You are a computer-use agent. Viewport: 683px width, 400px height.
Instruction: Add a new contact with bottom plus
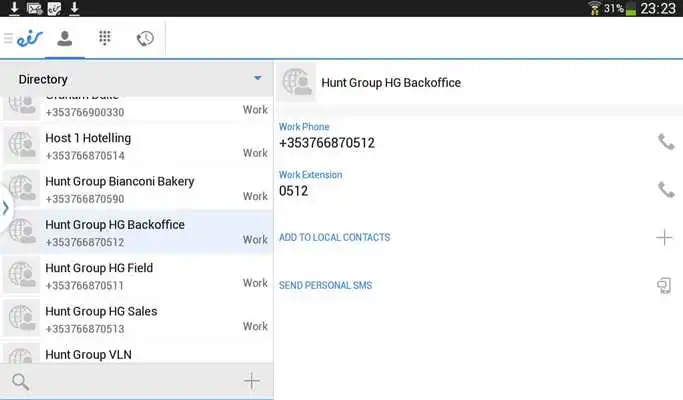pyautogui.click(x=252, y=381)
